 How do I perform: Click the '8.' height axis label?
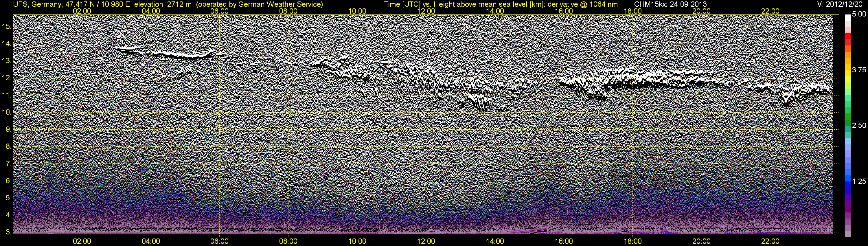(8, 147)
